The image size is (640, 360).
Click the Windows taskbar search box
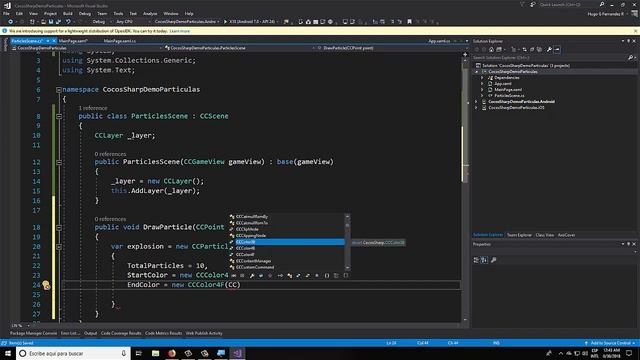click(73, 353)
